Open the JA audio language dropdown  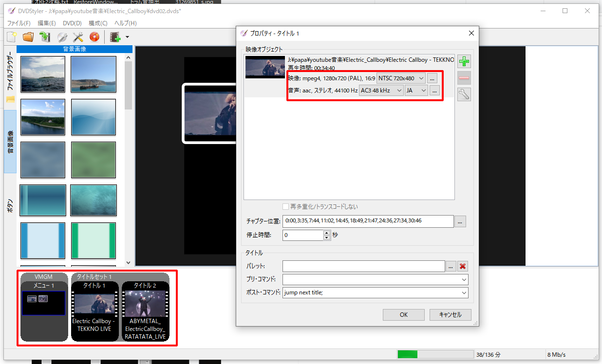pyautogui.click(x=416, y=91)
